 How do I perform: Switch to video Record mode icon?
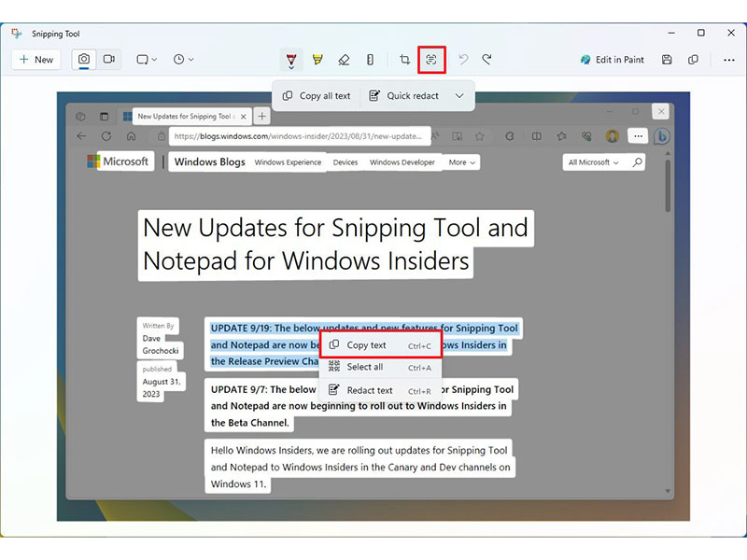pyautogui.click(x=109, y=59)
